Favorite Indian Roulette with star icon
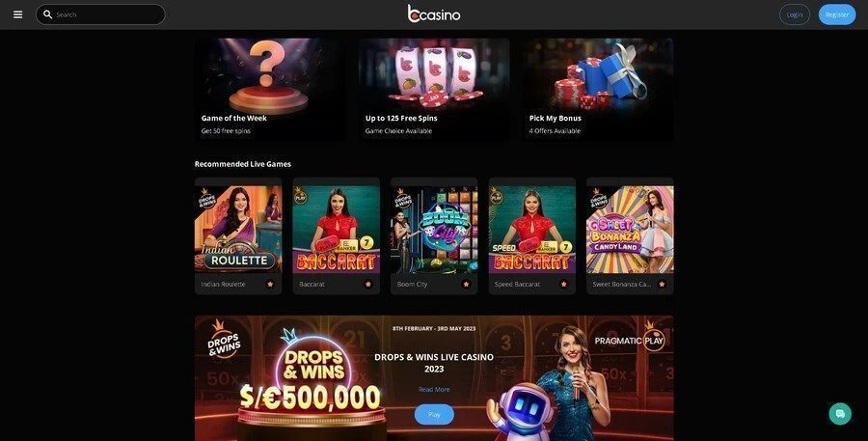 click(x=270, y=285)
